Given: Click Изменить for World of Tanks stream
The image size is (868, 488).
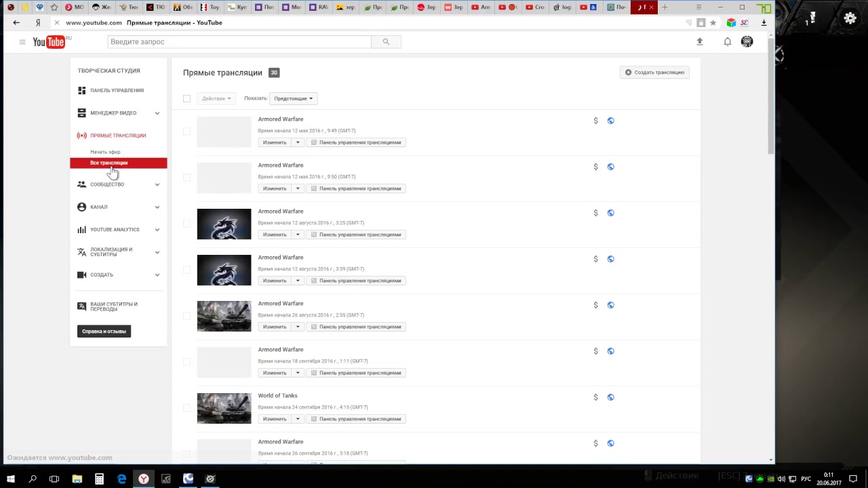Looking at the screenshot, I should click(x=275, y=419).
